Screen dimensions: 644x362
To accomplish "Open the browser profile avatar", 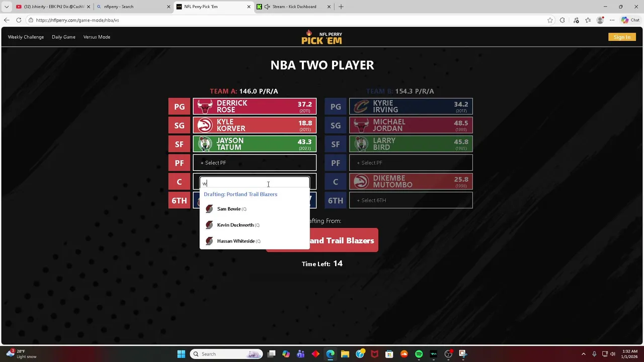I will 600,20.
